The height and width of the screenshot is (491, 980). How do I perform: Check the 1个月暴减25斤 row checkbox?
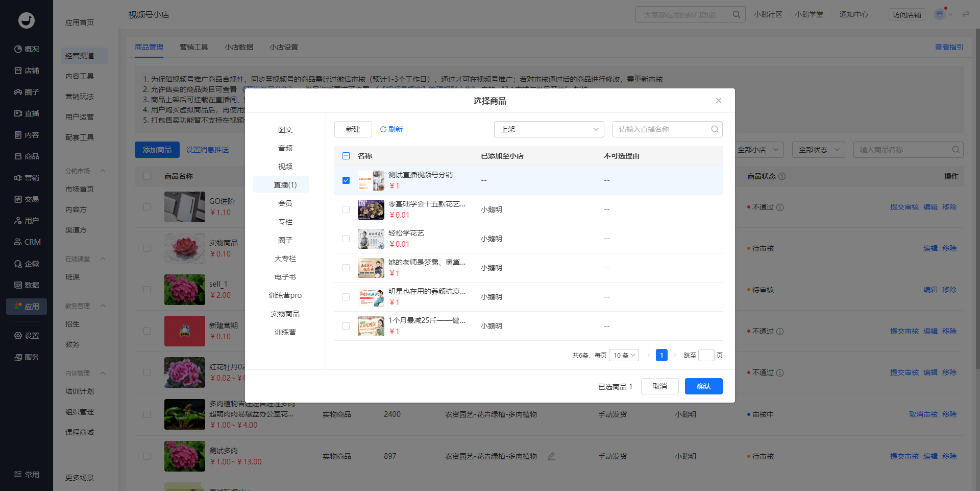tap(346, 326)
